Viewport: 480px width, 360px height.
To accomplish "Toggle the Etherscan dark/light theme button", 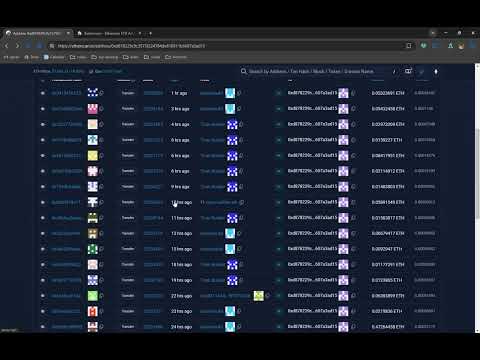I will pos(422,72).
